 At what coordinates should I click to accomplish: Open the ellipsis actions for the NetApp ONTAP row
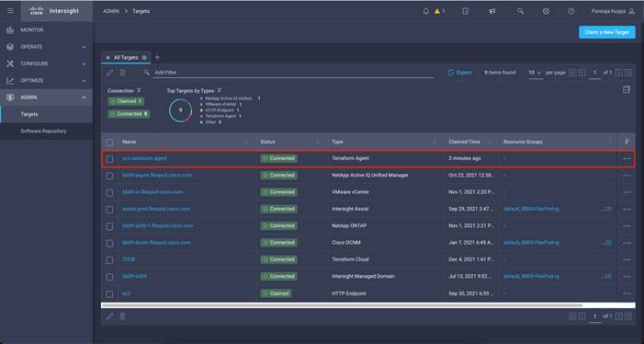pos(627,226)
